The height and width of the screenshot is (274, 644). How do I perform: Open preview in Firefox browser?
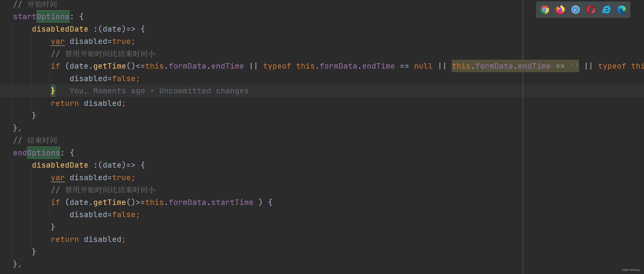[x=560, y=10]
